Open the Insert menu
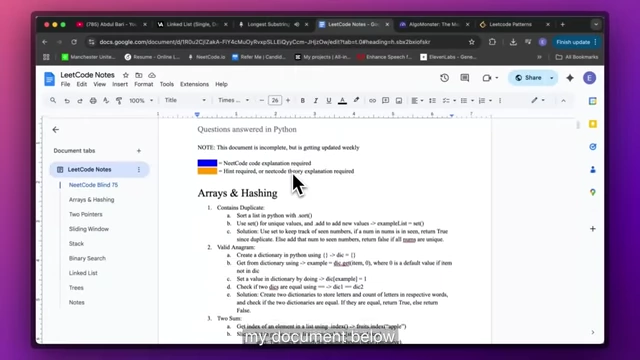 pyautogui.click(x=120, y=84)
